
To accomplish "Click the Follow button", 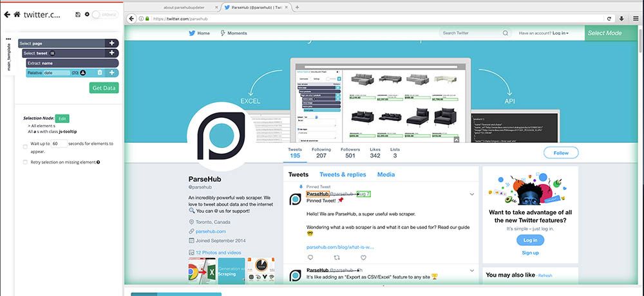I will 561,153.
